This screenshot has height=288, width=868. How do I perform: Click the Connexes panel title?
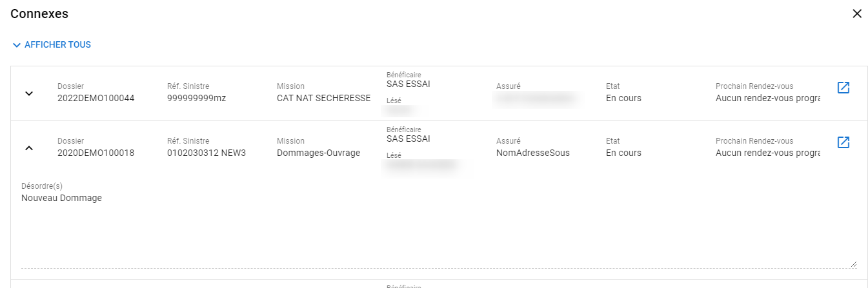(39, 14)
